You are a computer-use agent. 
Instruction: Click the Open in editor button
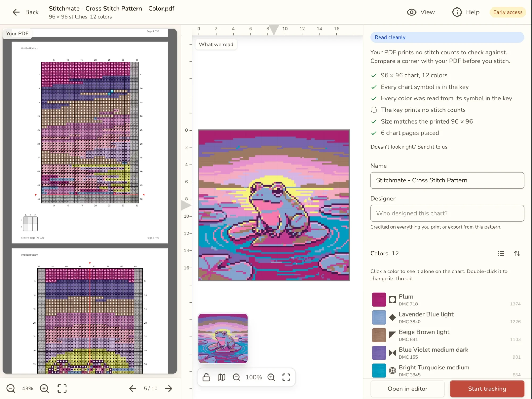[407, 389]
